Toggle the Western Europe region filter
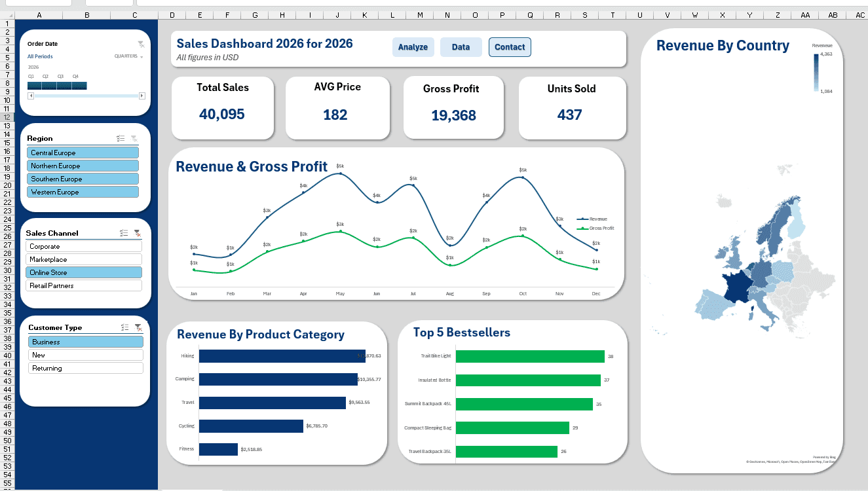The width and height of the screenshot is (868, 491). [x=83, y=192]
